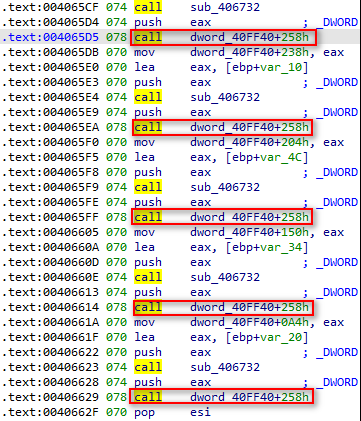Select sub_406732 at address 0040660E
Viewport: 361px width, 421px height.
coord(225,277)
